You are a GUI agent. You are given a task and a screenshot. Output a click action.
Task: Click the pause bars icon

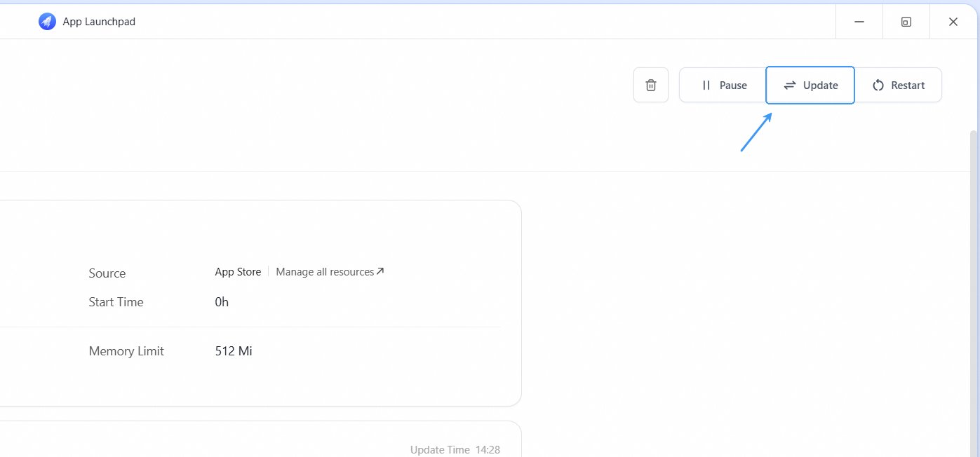click(706, 86)
